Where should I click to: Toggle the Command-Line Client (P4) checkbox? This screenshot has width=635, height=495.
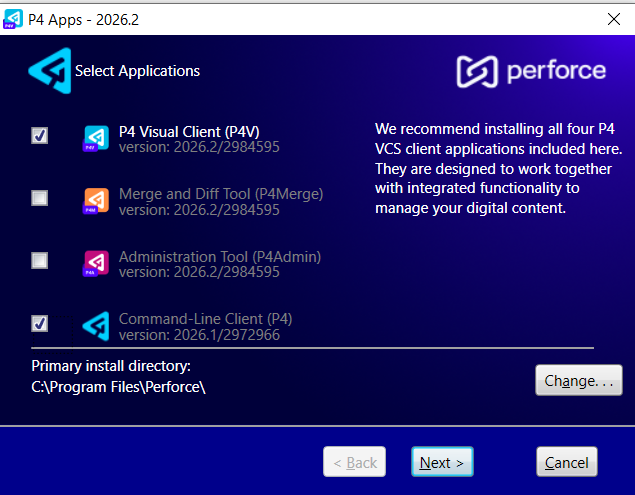click(x=40, y=323)
